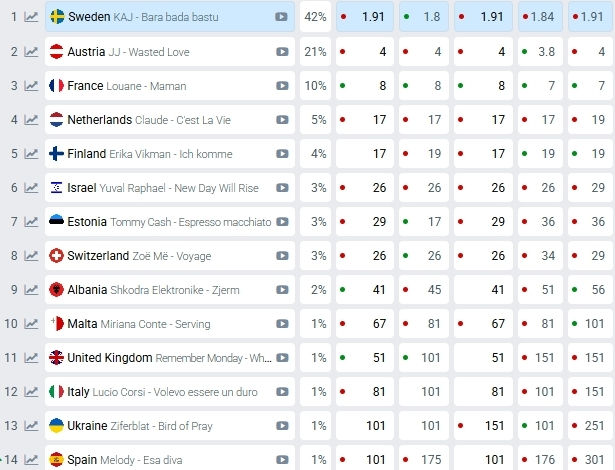The height and width of the screenshot is (470, 615).
Task: Play Finland's Ich komme video
Action: click(282, 153)
